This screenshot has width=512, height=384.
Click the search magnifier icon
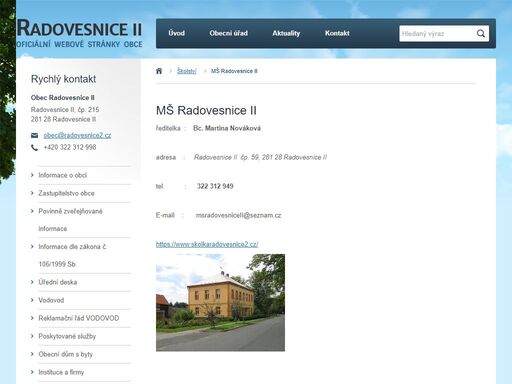coord(481,33)
